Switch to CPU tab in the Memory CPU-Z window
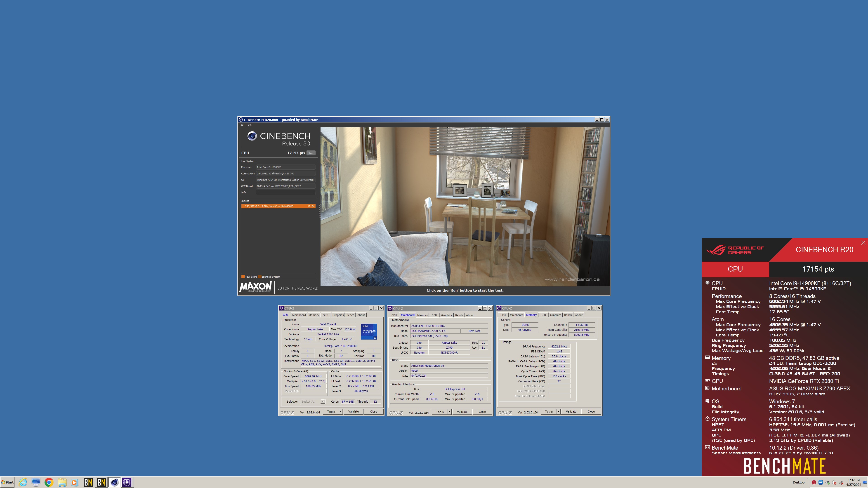 click(503, 315)
